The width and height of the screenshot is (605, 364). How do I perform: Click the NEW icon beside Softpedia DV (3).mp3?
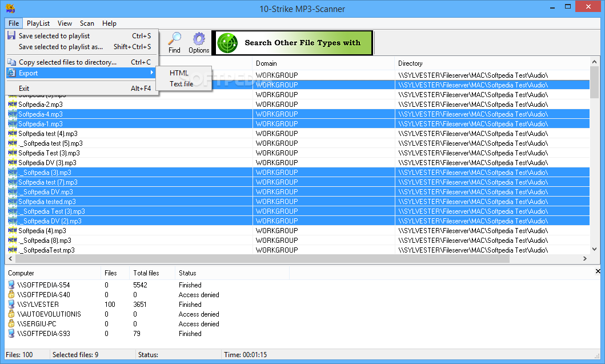13,162
